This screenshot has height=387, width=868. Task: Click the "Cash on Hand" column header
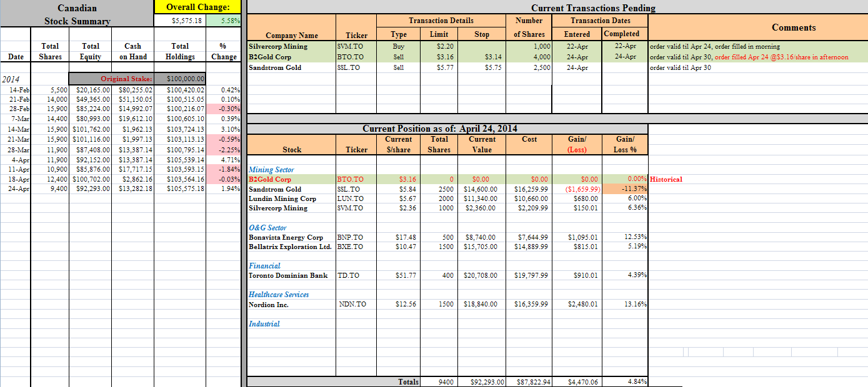133,51
